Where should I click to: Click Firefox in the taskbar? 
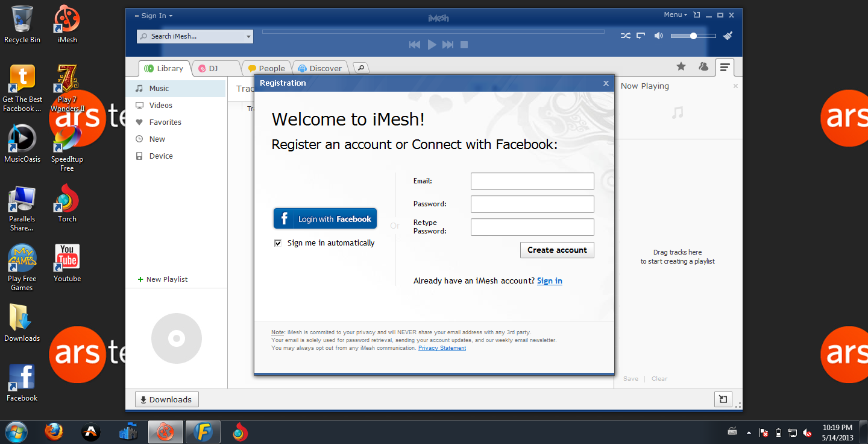(x=54, y=432)
